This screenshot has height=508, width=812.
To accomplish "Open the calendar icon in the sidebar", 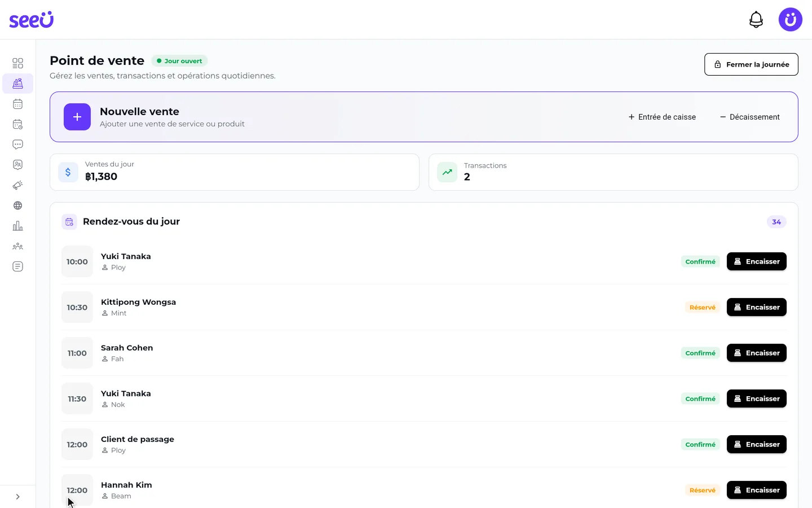I will pyautogui.click(x=17, y=104).
